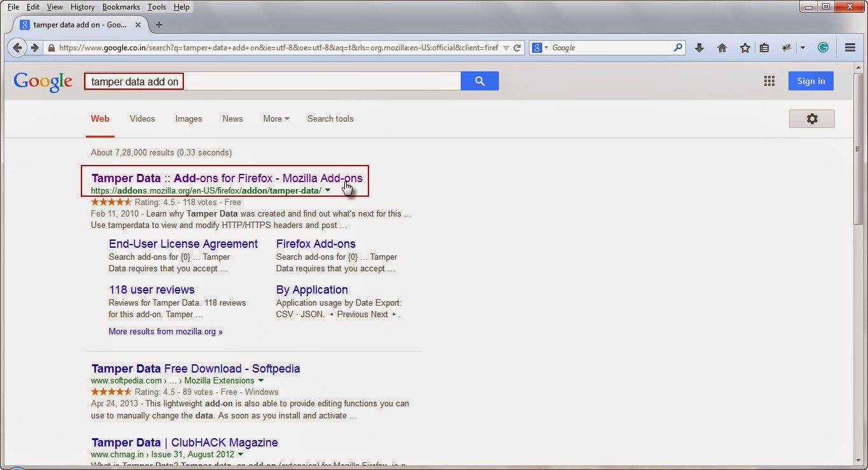Open green arrow beside chmag.in URL
868x470 pixels.
pyautogui.click(x=241, y=455)
